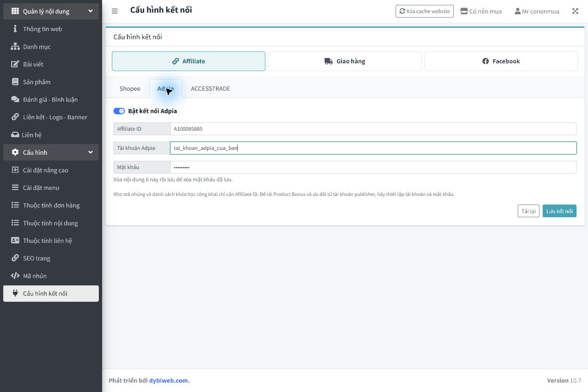The image size is (588, 392).
Task: Switch to the Shopee tab
Action: 130,89
